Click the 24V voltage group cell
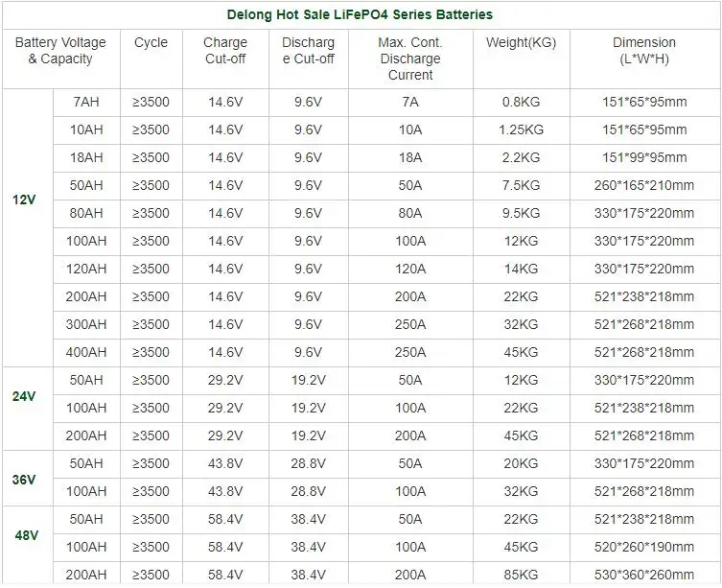The height and width of the screenshot is (588, 722). point(25,395)
